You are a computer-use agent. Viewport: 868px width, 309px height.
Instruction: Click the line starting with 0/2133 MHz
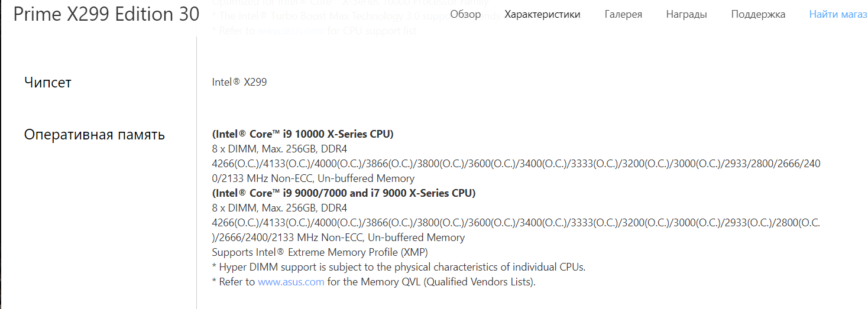point(313,178)
